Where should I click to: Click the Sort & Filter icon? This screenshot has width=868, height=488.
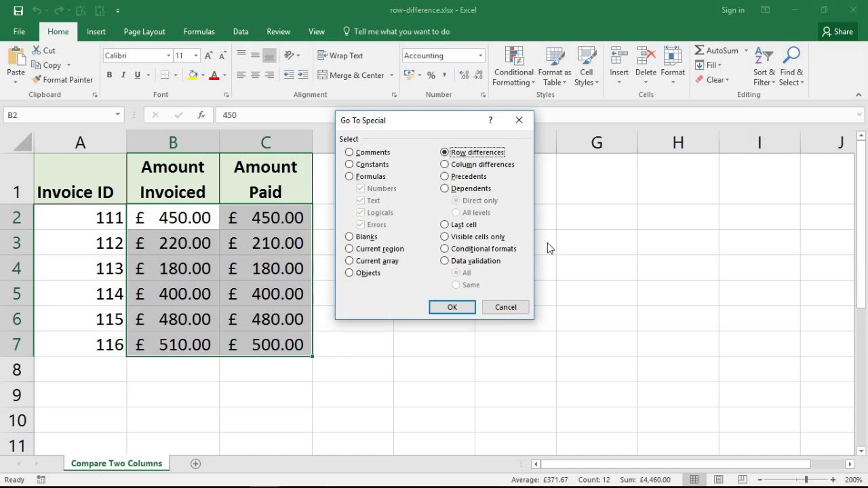point(764,57)
